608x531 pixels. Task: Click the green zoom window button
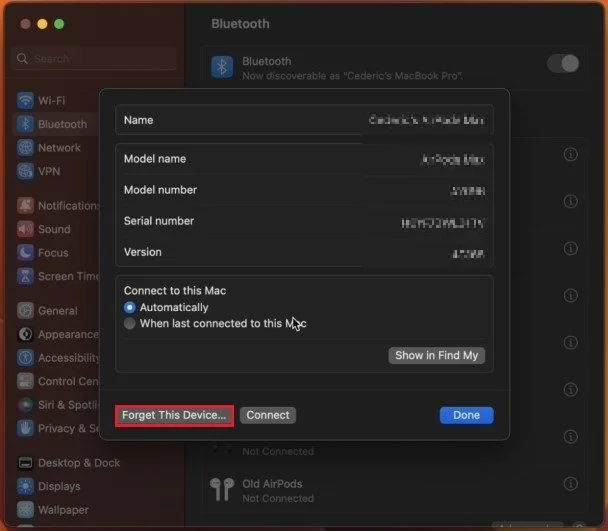59,24
